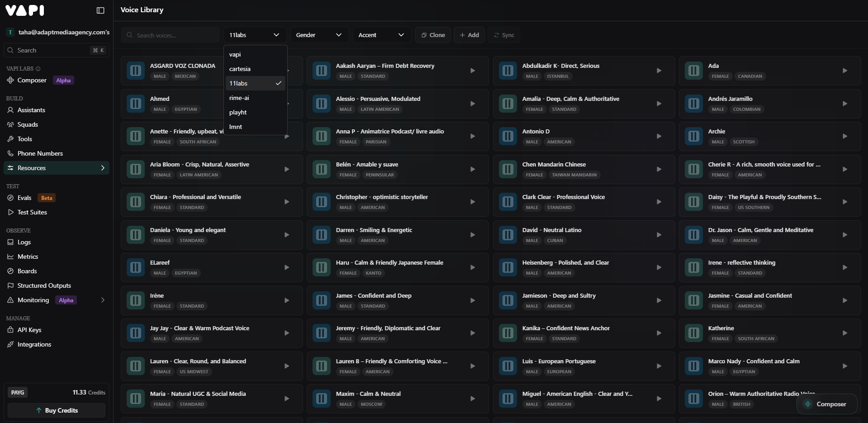
Task: Click the ELareef voice avatar icon
Action: (x=135, y=267)
